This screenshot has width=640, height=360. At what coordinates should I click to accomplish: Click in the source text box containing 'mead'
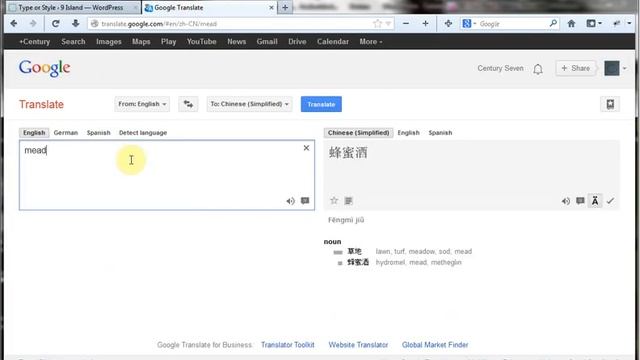pos(167,175)
